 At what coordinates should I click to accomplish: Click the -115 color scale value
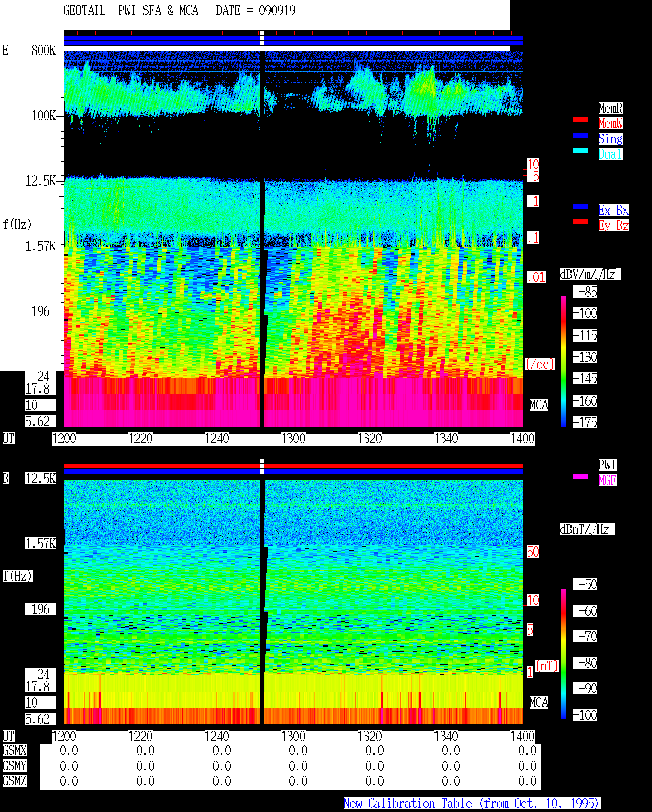point(586,335)
